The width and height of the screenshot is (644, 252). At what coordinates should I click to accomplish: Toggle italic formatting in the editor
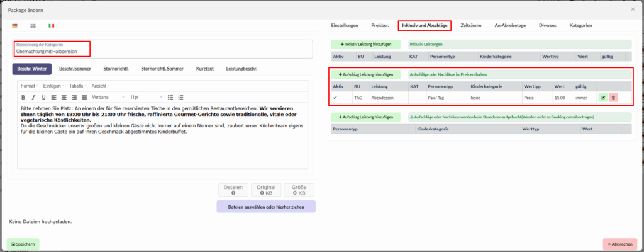[x=33, y=97]
